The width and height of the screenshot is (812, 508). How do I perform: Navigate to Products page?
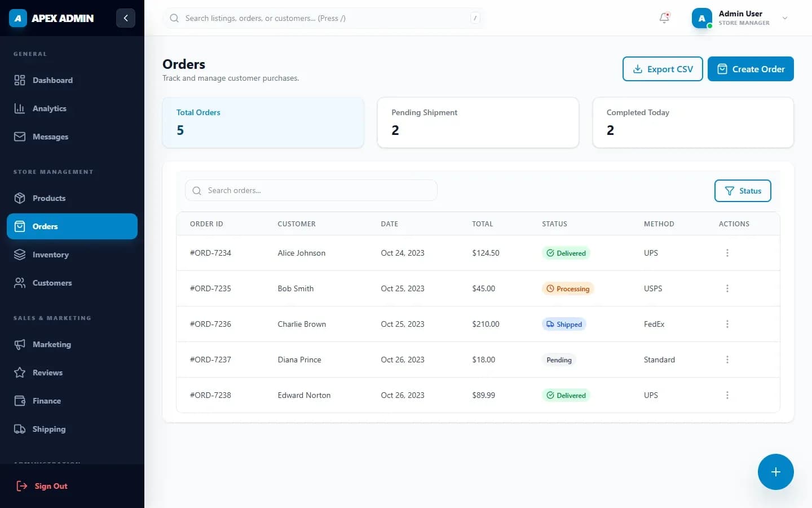pos(72,198)
